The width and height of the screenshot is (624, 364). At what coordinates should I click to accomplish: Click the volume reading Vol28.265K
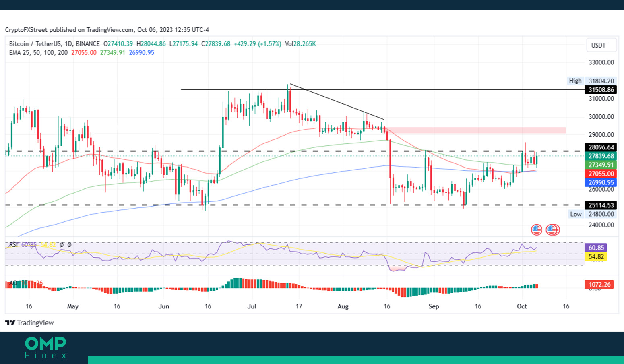coord(300,43)
